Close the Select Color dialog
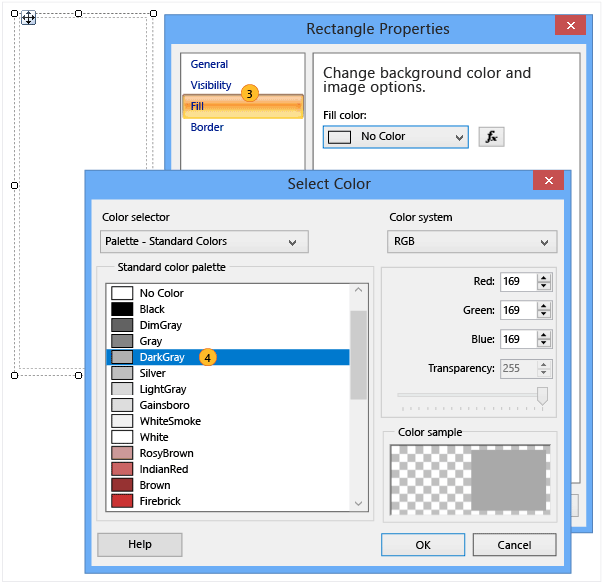The width and height of the screenshot is (602, 583). 548,180
